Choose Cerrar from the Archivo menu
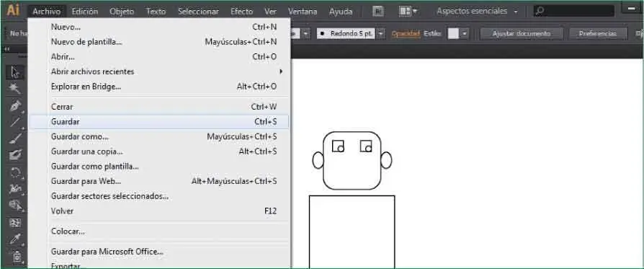Screen dimensions: 644x269 tap(158, 107)
